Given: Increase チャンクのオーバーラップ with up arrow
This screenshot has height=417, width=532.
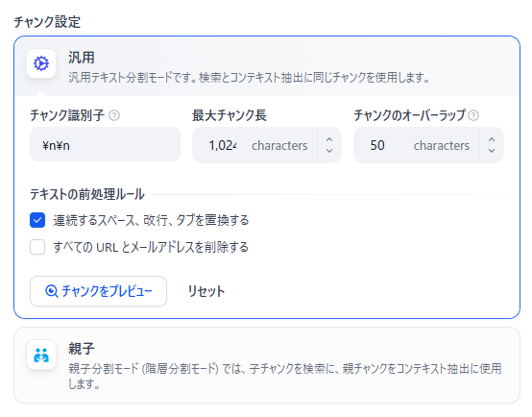Looking at the screenshot, I should point(492,139).
